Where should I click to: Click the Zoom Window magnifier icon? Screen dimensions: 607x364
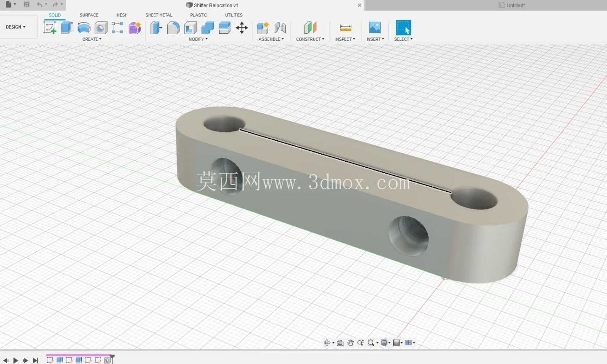pos(371,343)
